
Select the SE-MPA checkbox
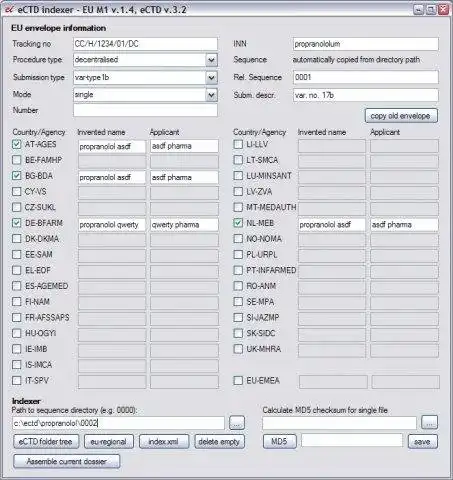click(x=238, y=302)
